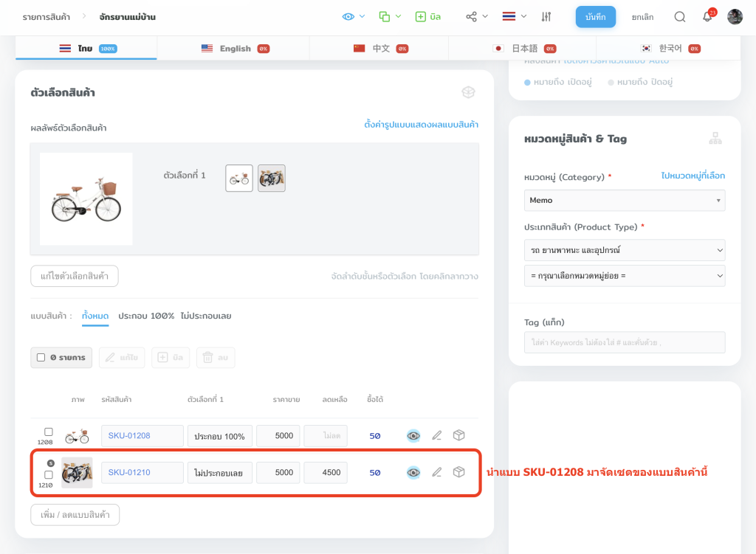This screenshot has height=554, width=756.
Task: Click the user profile avatar
Action: [735, 17]
